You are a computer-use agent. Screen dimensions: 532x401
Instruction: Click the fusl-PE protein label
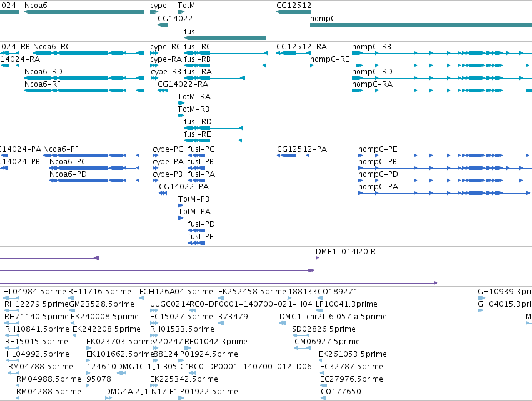pyautogui.click(x=201, y=237)
